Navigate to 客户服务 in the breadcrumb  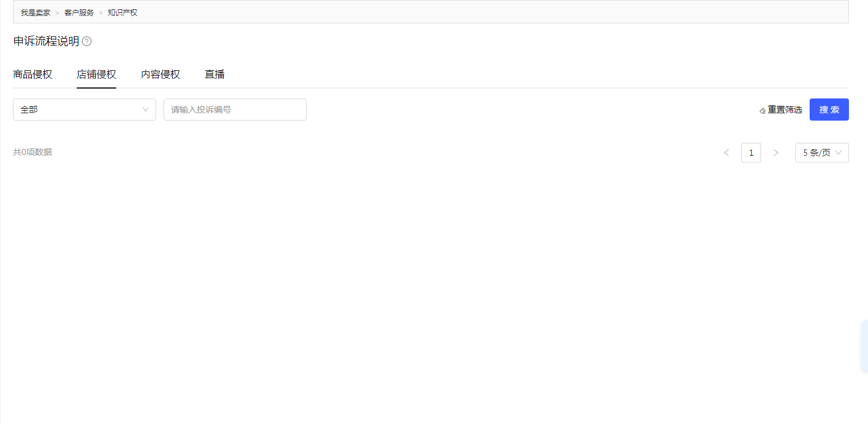point(79,12)
